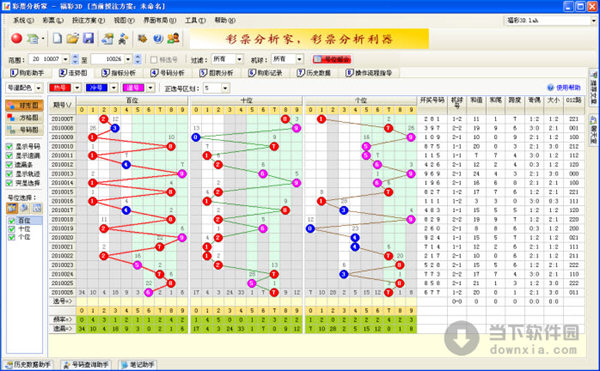Toggle the 显示轨迹 checkbox

click(10, 174)
